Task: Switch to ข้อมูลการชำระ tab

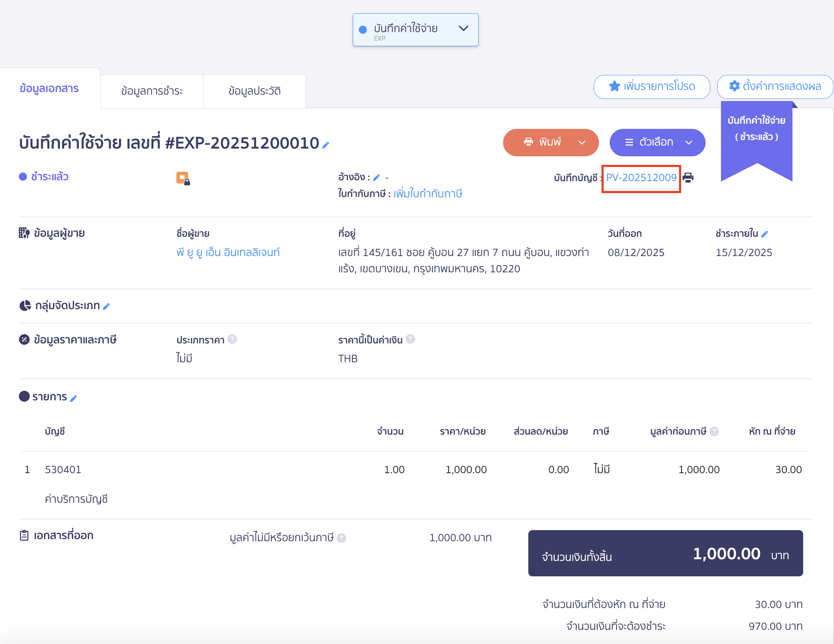Action: point(152,91)
